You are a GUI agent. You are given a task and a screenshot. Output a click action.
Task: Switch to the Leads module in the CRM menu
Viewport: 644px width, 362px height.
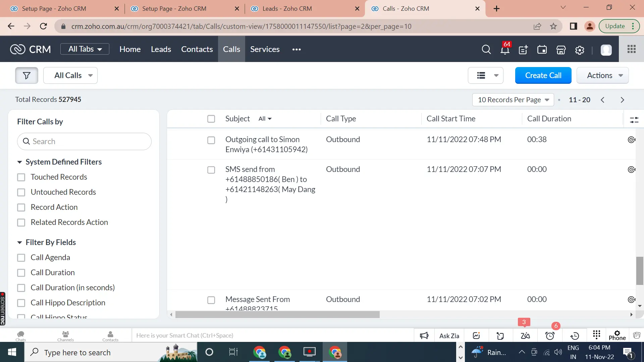click(x=161, y=49)
